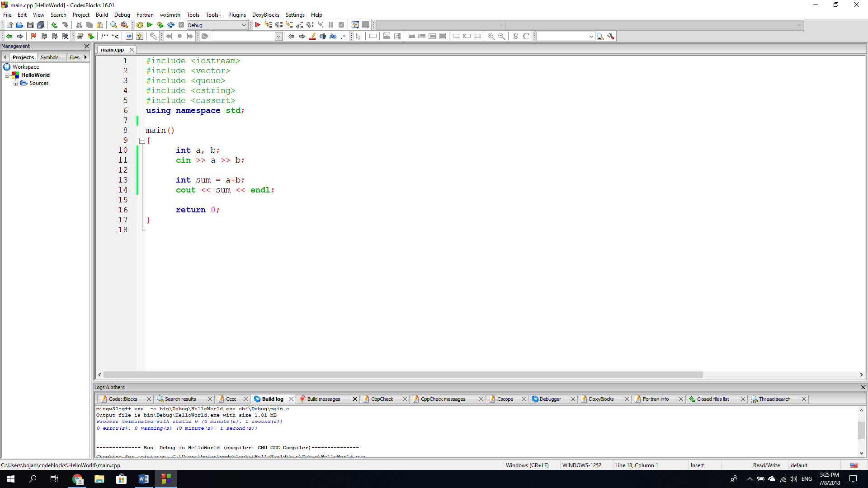Click the Next line debug icon
Screen dimensions: 868x488
(279, 25)
